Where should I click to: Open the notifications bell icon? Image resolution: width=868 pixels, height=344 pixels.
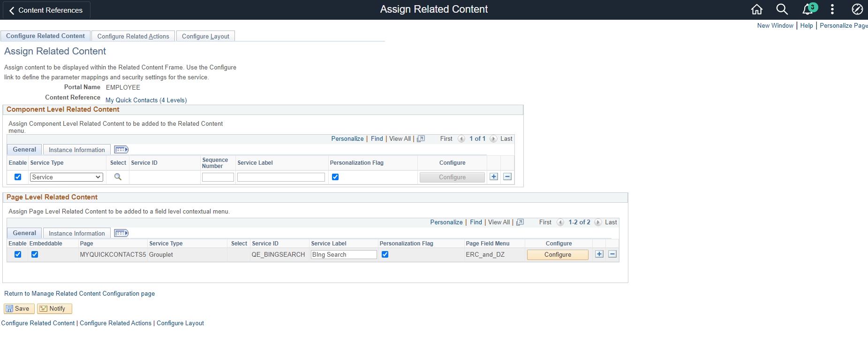click(808, 9)
